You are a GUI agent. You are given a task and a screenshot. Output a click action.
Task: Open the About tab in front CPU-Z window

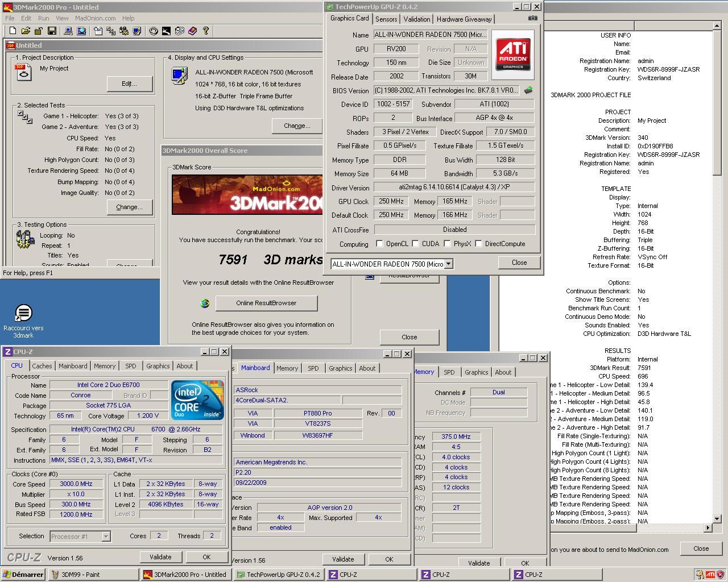[x=185, y=366]
